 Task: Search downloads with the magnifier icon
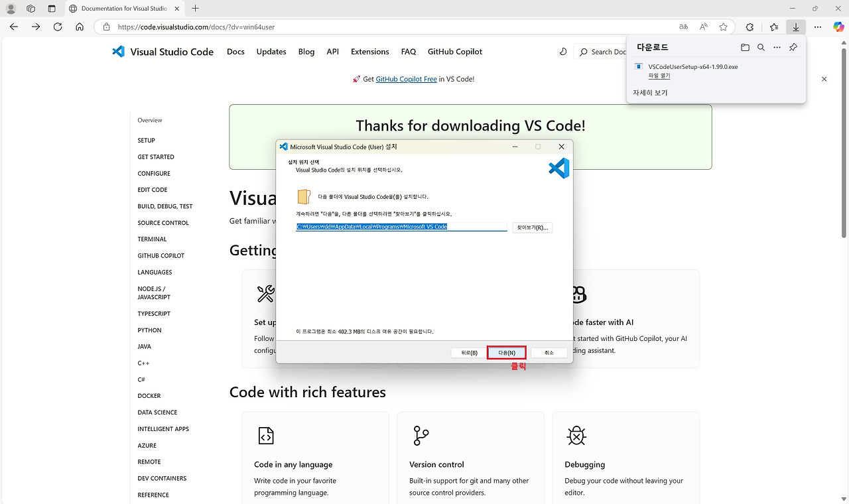point(761,48)
